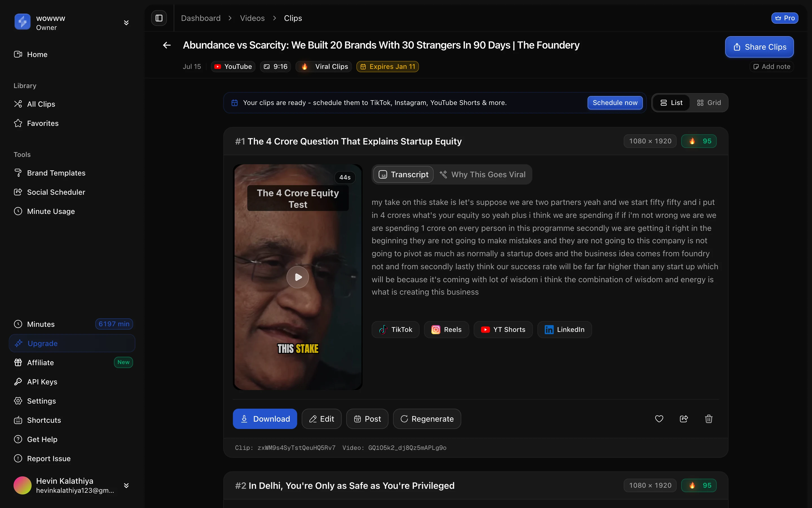The image size is (812, 508).
Task: Expand the Hevin Kalathiya account menu
Action: coord(126,485)
